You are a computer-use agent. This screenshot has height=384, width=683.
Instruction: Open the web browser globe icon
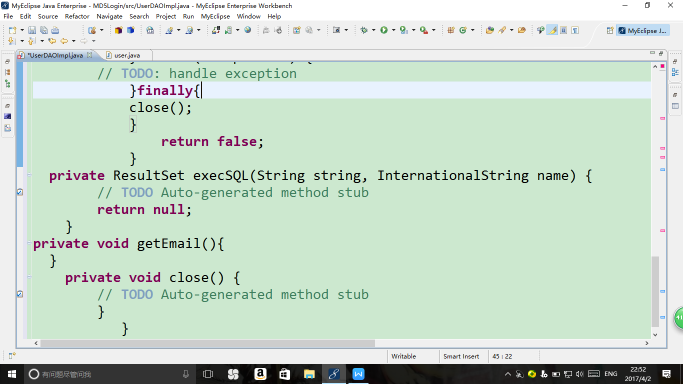click(248, 30)
